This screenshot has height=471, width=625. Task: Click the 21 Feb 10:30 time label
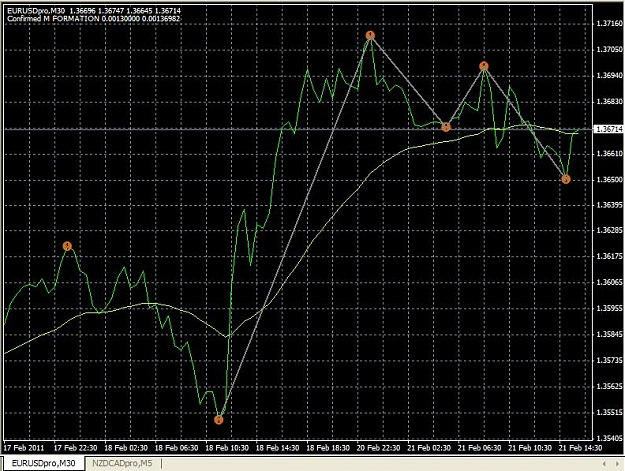pyautogui.click(x=530, y=448)
